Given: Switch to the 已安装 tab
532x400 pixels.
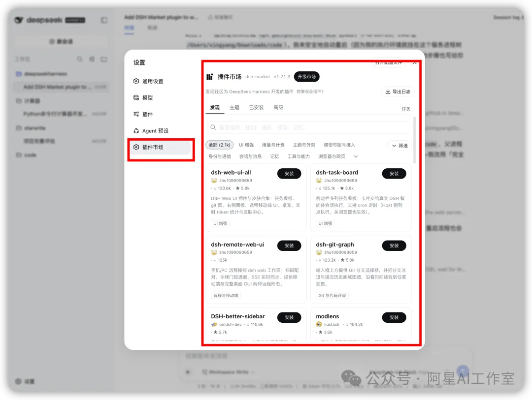Looking at the screenshot, I should [x=257, y=107].
